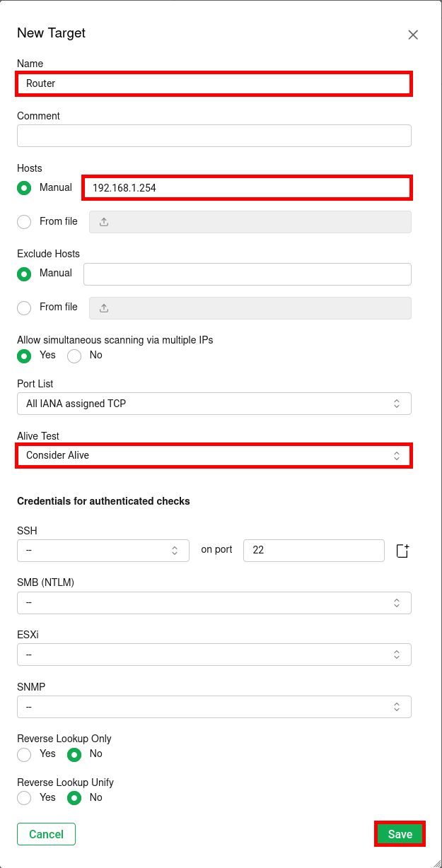Close the New Target dialog

pyautogui.click(x=413, y=34)
